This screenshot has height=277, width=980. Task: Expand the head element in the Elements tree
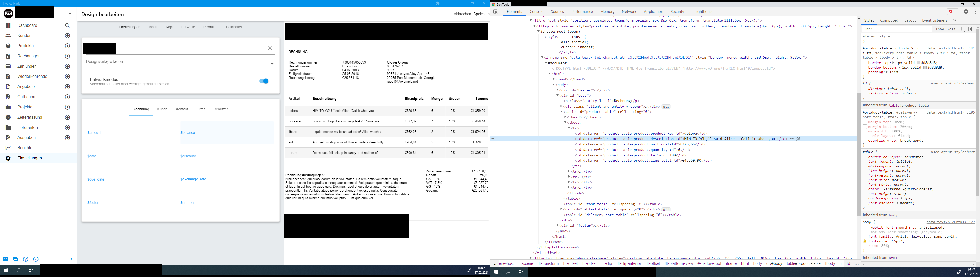coord(554,79)
